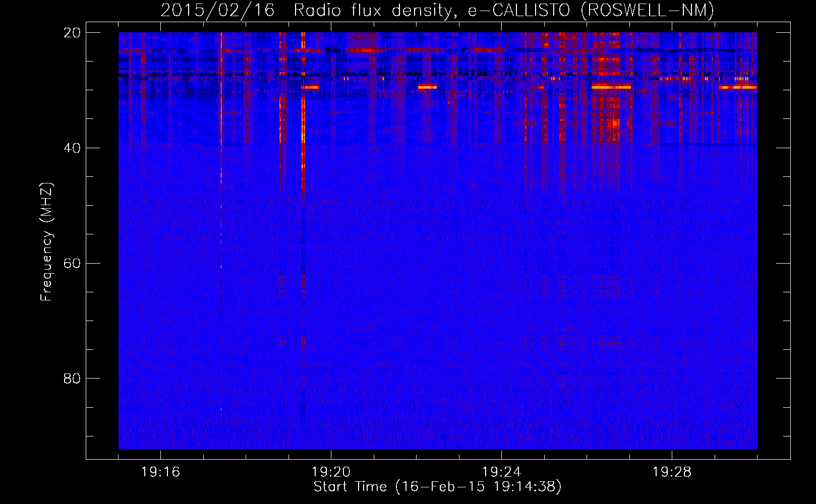
Task: Click the '19:28' time tick label
Action: 672,472
